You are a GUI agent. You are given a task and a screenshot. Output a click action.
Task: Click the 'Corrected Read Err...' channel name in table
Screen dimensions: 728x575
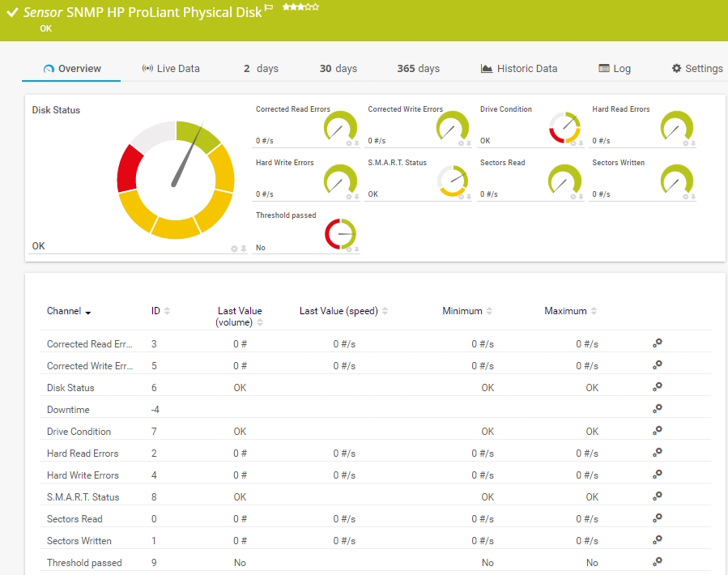click(x=90, y=344)
